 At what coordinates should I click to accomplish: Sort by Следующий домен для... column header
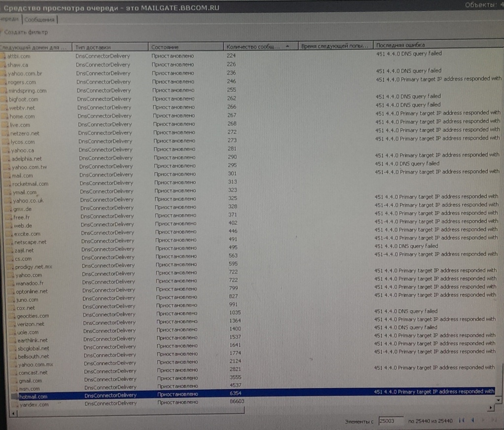pos(36,47)
